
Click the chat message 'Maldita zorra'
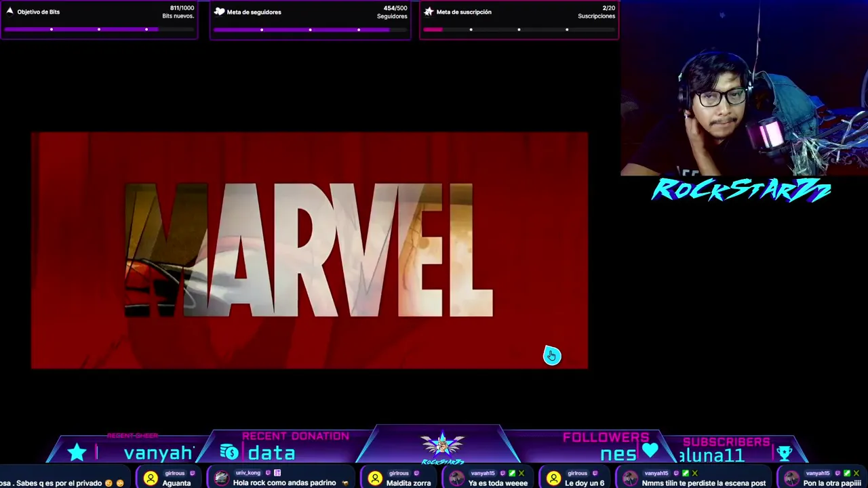coord(408,483)
